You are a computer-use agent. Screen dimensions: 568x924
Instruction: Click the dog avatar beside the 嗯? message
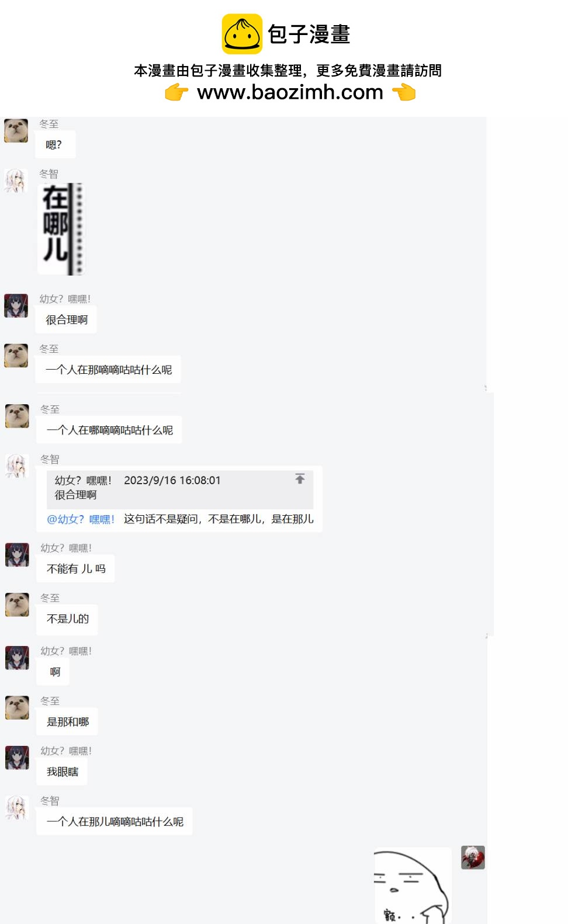click(x=16, y=130)
